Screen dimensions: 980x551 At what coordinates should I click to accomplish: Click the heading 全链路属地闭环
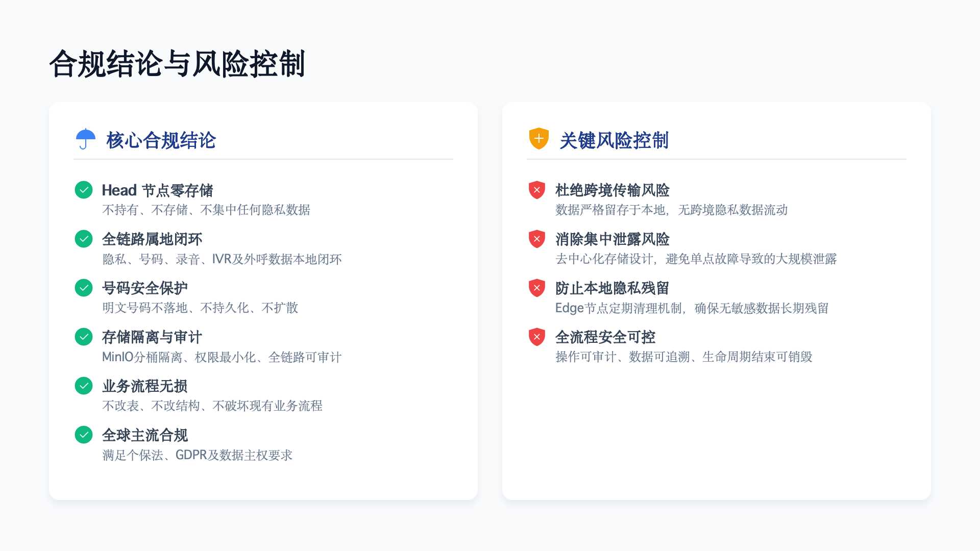[x=152, y=239]
